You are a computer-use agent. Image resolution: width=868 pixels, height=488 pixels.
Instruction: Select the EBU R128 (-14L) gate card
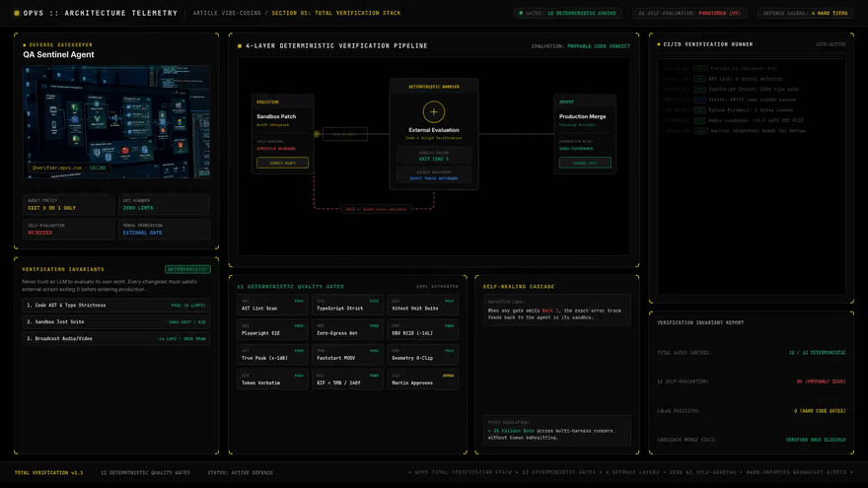(423, 329)
